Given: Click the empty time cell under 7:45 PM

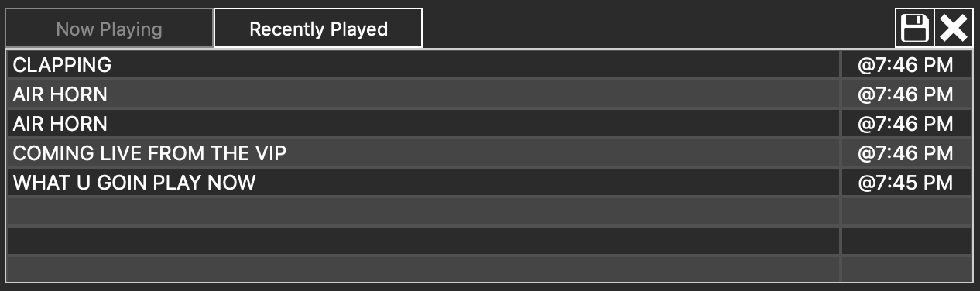Looking at the screenshot, I should [x=906, y=211].
